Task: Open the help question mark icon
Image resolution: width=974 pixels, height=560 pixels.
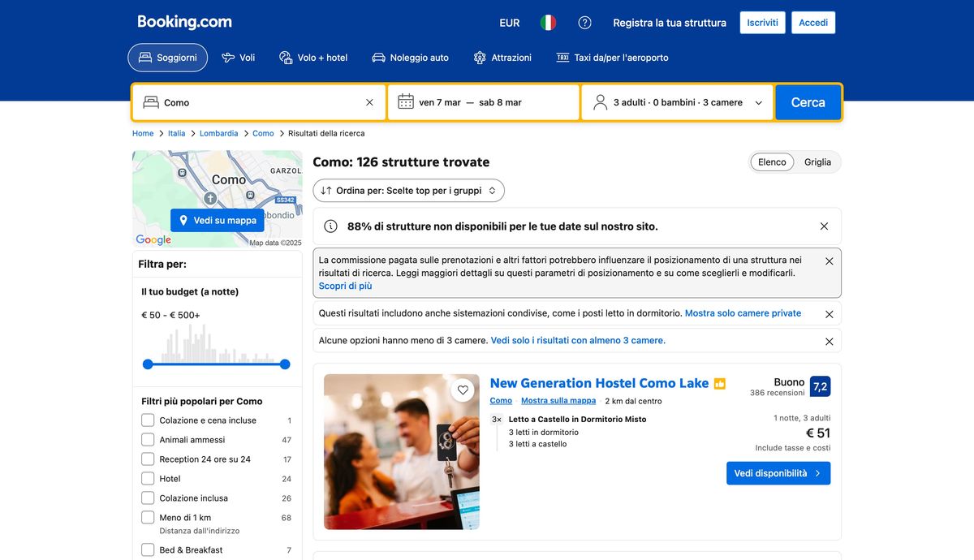Action: click(584, 23)
